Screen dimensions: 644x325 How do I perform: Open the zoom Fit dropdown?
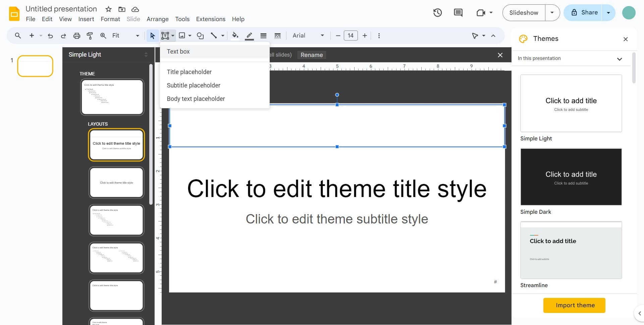[137, 36]
